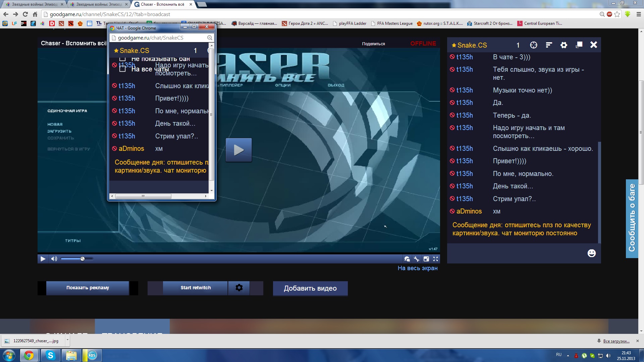This screenshot has height=362, width=644.
Task: Pop out chat into separate window icon
Action: pos(579,45)
